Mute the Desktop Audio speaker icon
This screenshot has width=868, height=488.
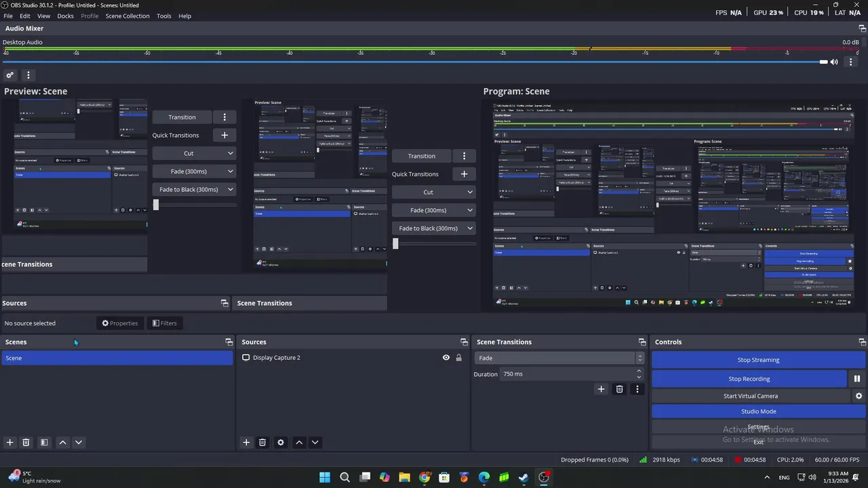click(834, 62)
